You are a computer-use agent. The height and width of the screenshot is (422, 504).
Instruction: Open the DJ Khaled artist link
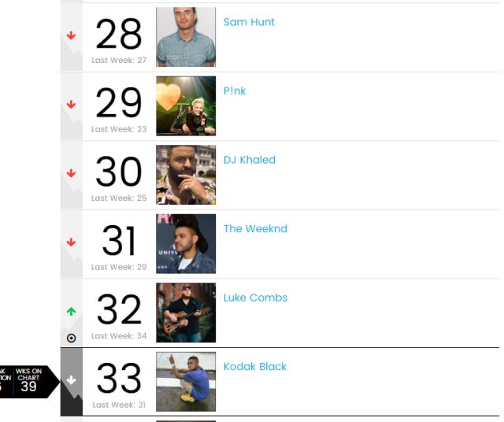click(x=250, y=160)
